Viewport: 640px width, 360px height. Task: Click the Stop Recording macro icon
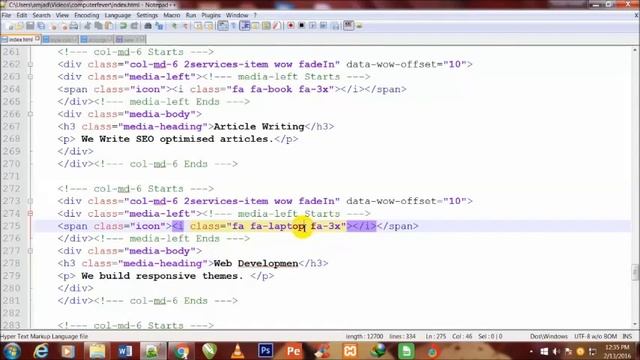click(302, 26)
